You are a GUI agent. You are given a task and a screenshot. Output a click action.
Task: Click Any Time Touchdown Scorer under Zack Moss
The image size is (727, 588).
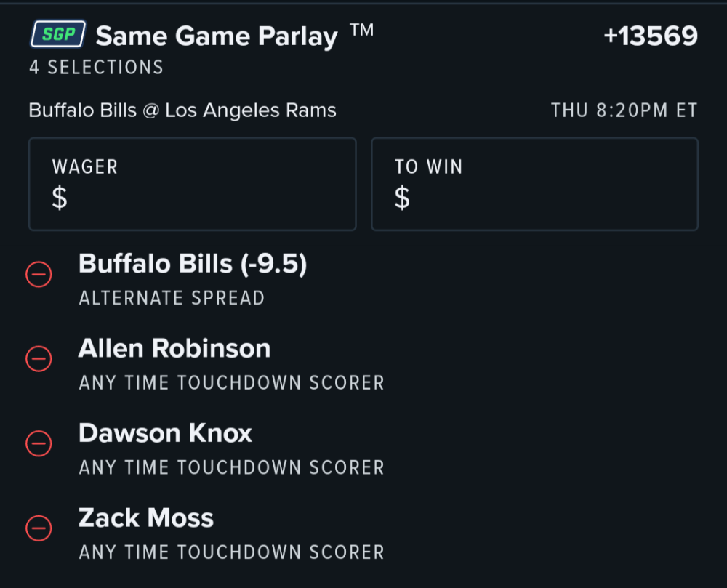pyautogui.click(x=232, y=552)
